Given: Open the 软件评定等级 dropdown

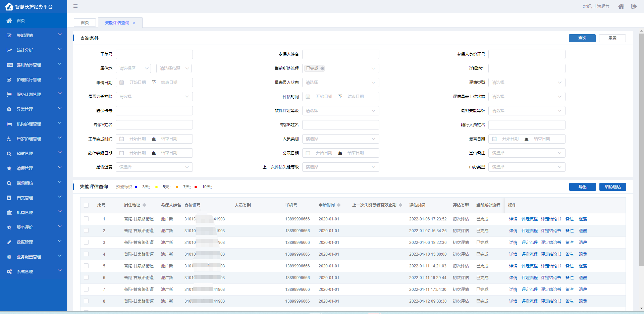Looking at the screenshot, I should point(340,111).
